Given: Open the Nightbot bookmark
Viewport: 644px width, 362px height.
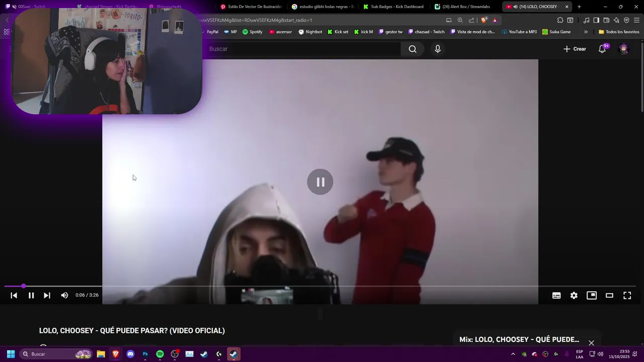Looking at the screenshot, I should click(310, 32).
